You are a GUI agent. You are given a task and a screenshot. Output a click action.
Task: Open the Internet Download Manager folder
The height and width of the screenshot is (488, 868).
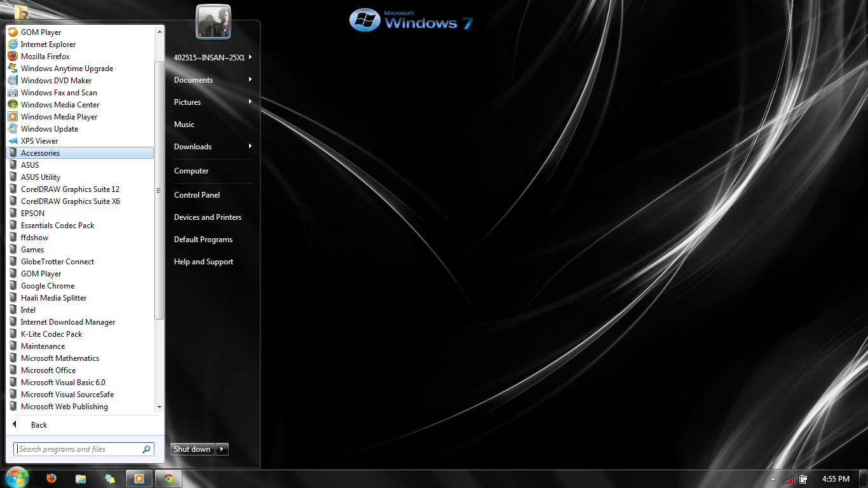point(79,322)
